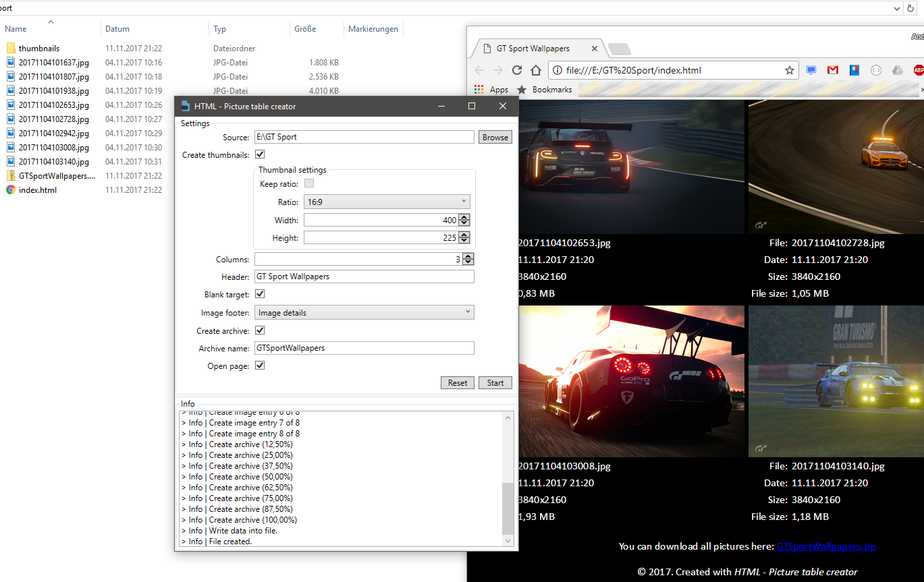Click the Info log scroll-down arrow

click(508, 541)
